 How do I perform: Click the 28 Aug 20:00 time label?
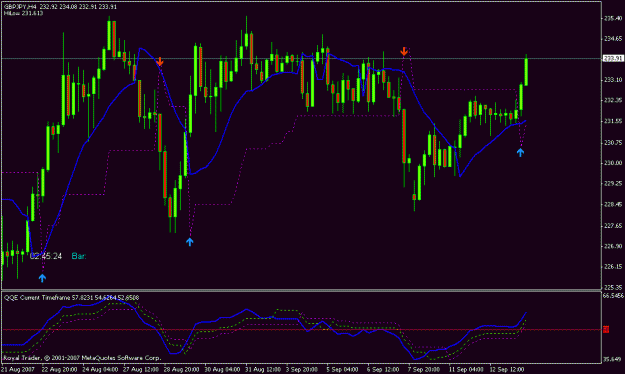[181, 369]
